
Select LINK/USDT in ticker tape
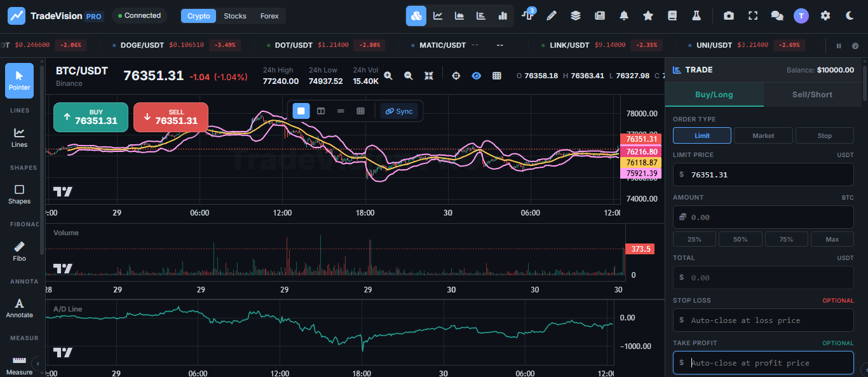[x=602, y=45]
